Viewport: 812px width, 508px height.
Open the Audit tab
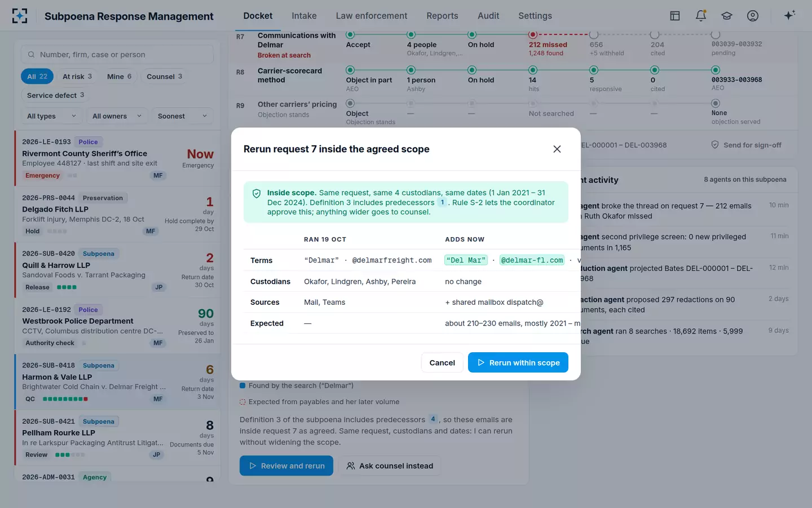488,16
